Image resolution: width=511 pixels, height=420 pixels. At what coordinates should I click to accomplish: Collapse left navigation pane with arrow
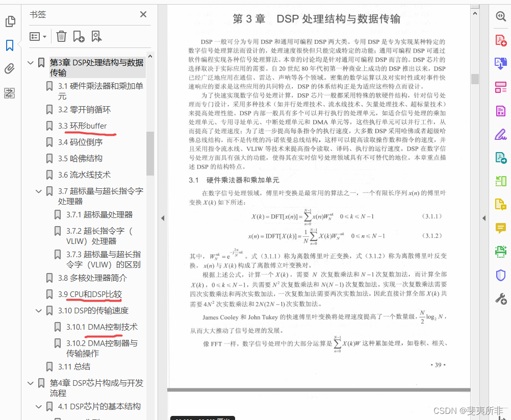click(x=163, y=218)
